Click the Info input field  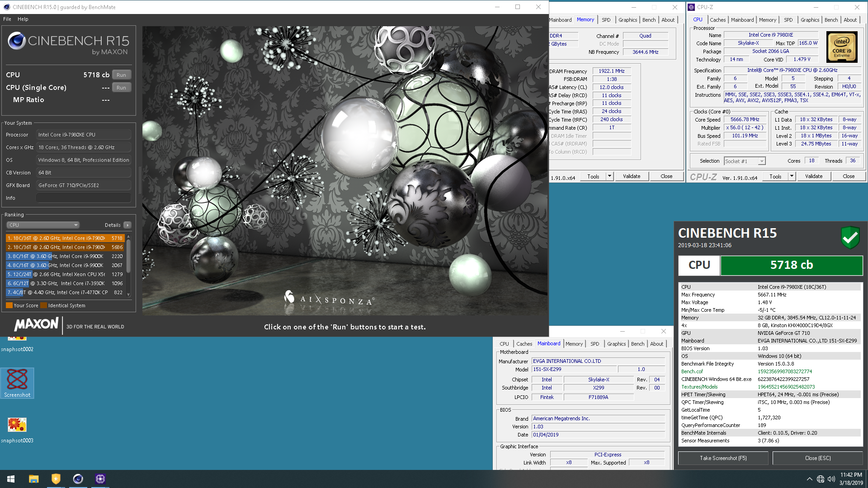click(84, 198)
